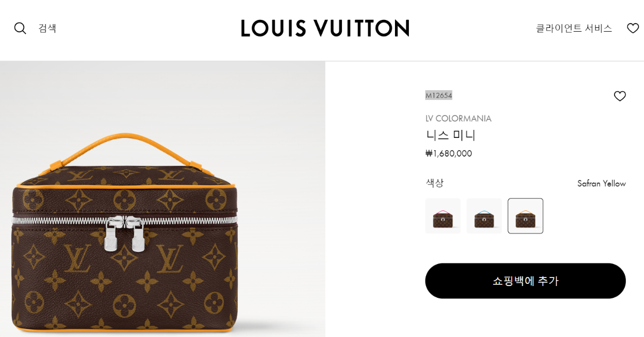Click the 쇼핑백에 추가 button

(x=525, y=281)
